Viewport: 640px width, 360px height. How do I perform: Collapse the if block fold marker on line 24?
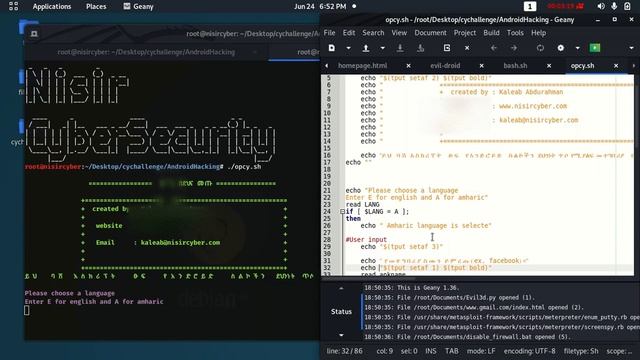point(342,211)
